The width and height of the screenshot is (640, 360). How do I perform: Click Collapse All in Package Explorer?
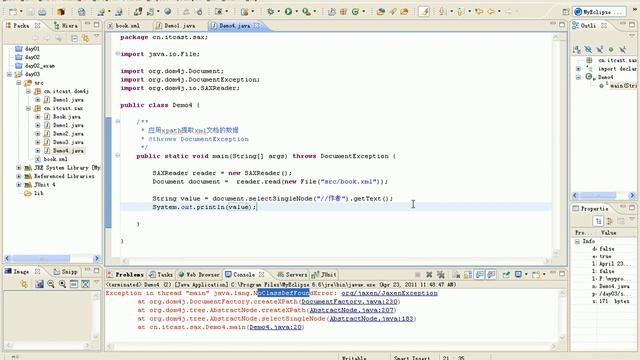click(x=74, y=38)
